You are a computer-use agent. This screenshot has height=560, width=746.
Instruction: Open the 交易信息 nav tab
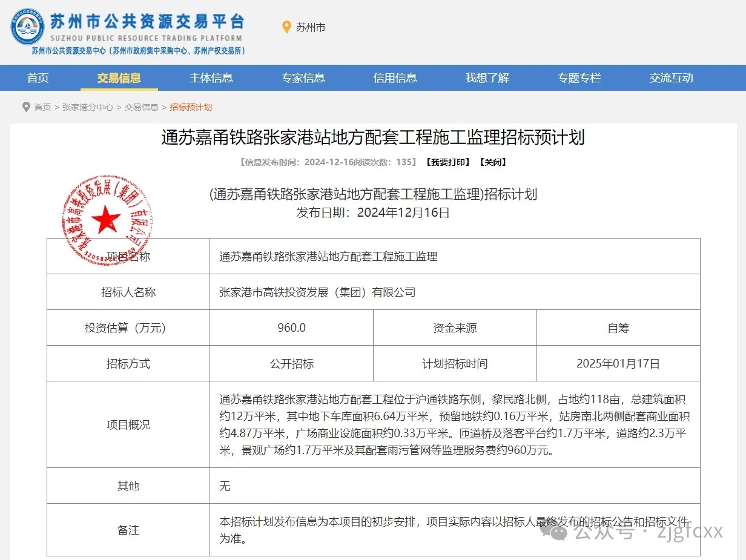119,77
